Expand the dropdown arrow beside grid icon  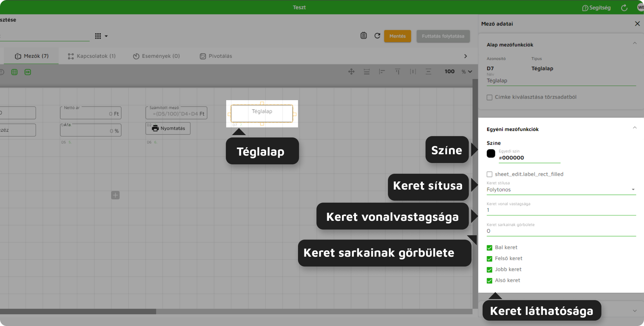pyautogui.click(x=106, y=36)
